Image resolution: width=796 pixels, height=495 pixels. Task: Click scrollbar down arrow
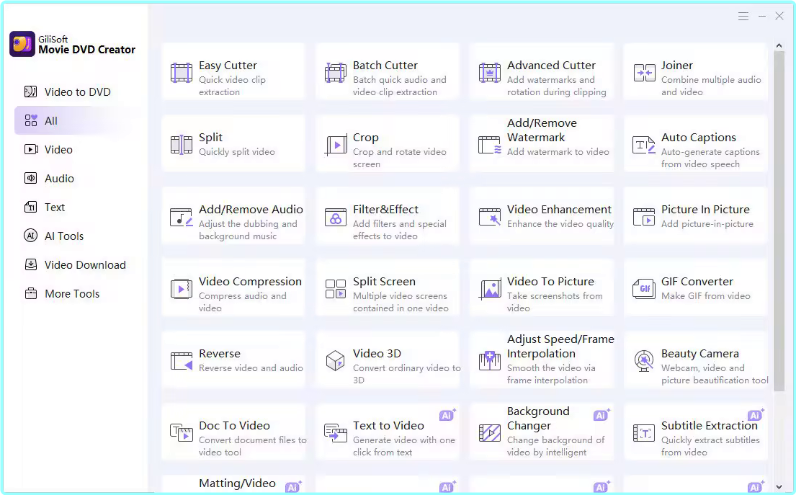click(779, 487)
